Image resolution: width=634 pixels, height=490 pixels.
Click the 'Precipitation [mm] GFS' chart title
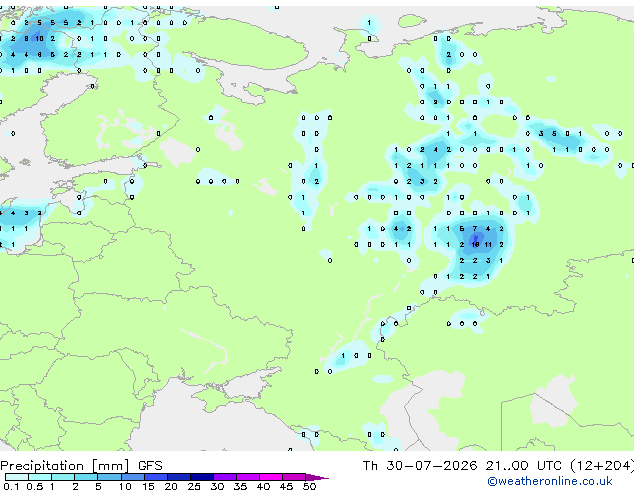[x=81, y=466]
